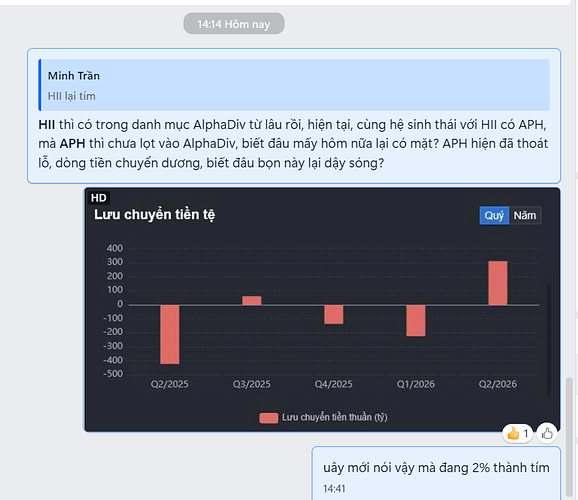This screenshot has height=500, width=578.
Task: Open the cash flow chart image
Action: click(322, 310)
